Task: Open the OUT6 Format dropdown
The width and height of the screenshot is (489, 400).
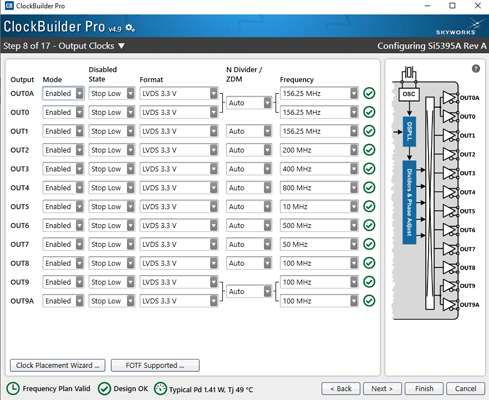Action: click(179, 225)
